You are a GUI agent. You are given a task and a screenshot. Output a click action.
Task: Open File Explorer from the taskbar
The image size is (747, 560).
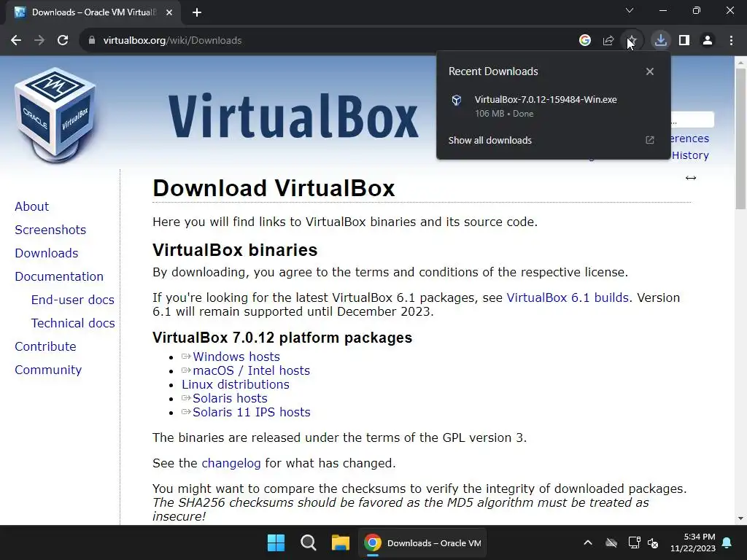pos(341,542)
